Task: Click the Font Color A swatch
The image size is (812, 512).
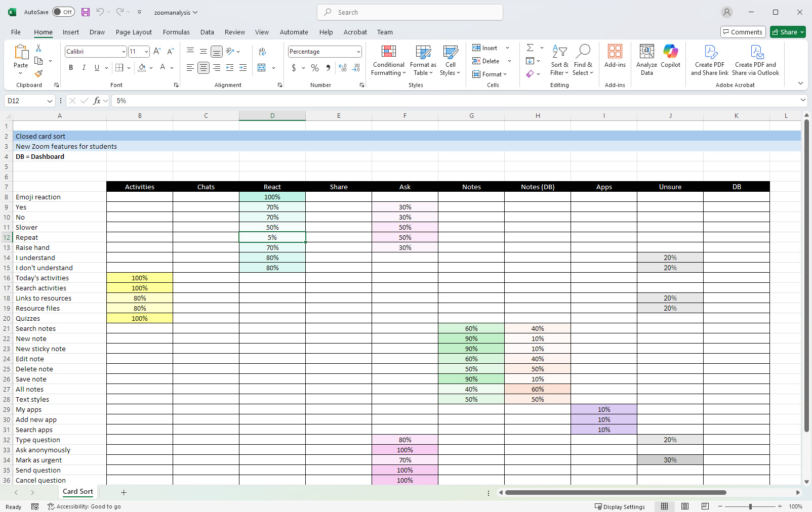Action: 163,68
